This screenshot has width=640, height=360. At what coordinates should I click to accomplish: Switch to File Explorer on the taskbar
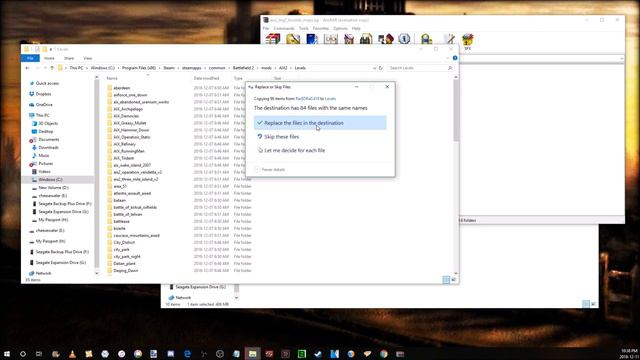[x=253, y=353]
